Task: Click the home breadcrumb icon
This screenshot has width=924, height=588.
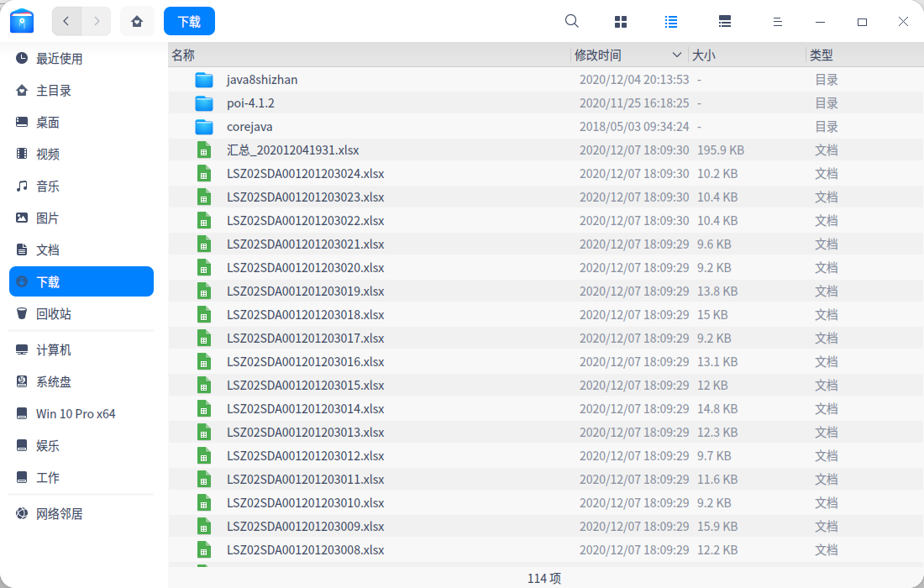Action: 137,21
